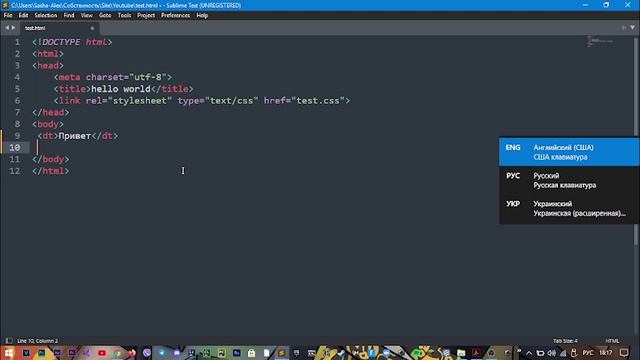Open the Chrome taskbar icon
Viewport: 640px width, 360px height.
click(117, 353)
